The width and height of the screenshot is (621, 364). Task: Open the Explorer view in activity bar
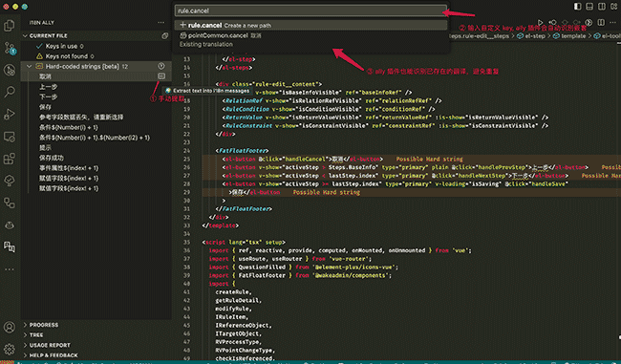click(10, 26)
